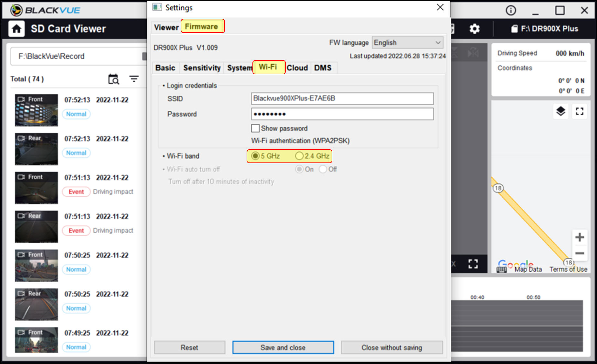The width and height of the screenshot is (597, 364).
Task: Click the info icon in title bar
Action: tap(511, 10)
